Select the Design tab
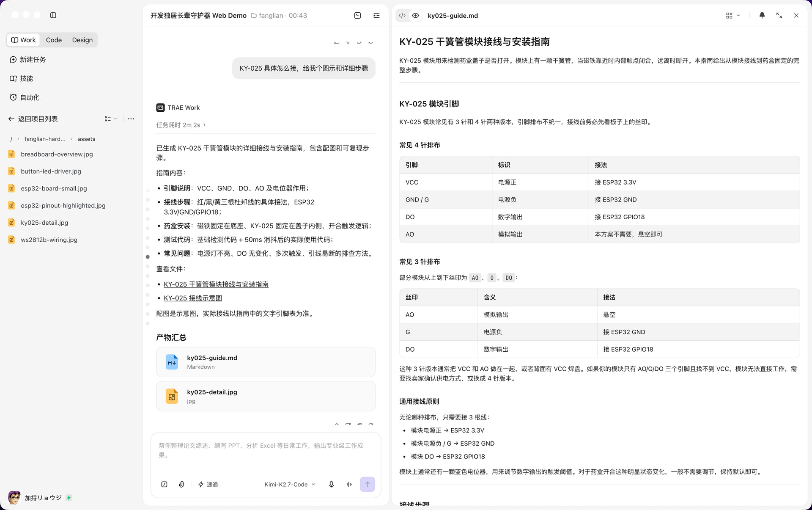 click(82, 40)
